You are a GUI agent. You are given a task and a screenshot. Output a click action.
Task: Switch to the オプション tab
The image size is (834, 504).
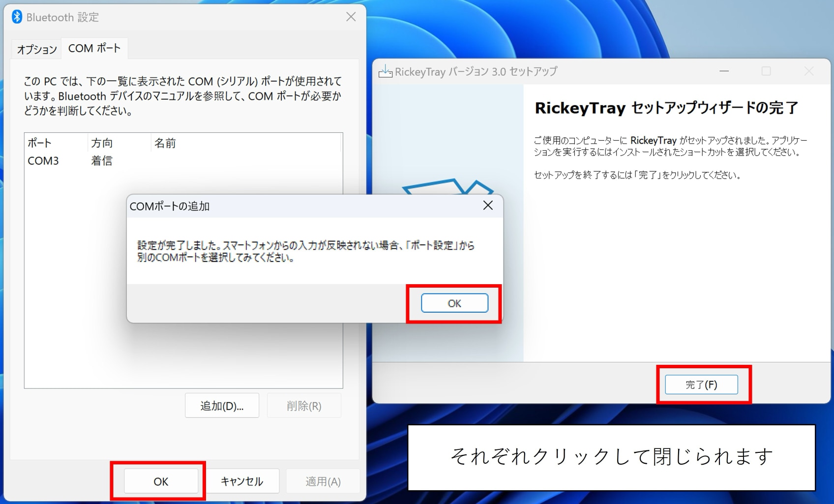coord(37,49)
